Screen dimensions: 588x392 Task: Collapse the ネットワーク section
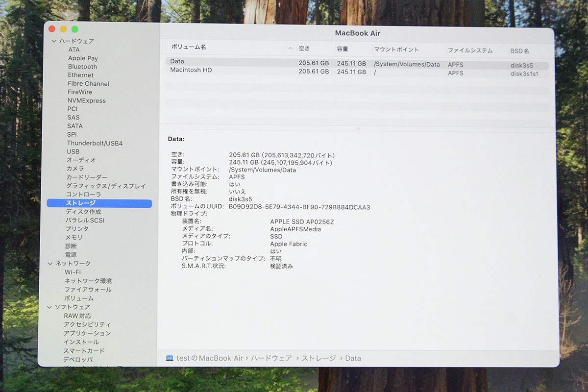(x=50, y=264)
